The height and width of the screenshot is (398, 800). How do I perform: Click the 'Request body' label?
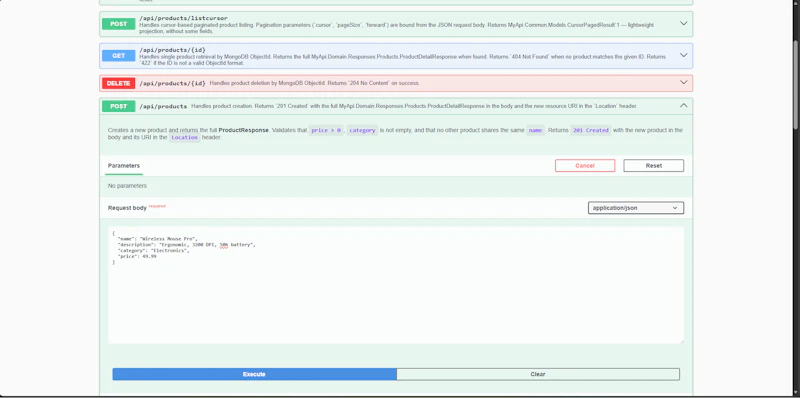coord(127,208)
